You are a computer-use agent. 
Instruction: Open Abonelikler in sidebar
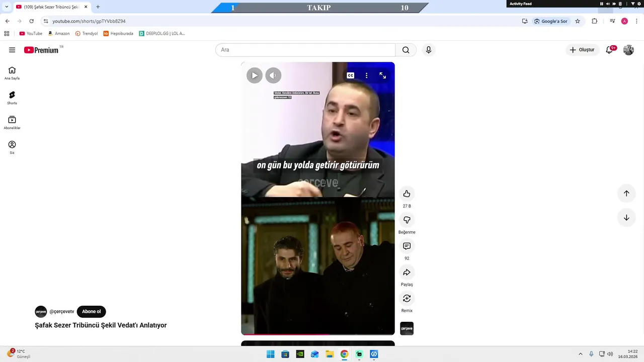click(x=12, y=123)
